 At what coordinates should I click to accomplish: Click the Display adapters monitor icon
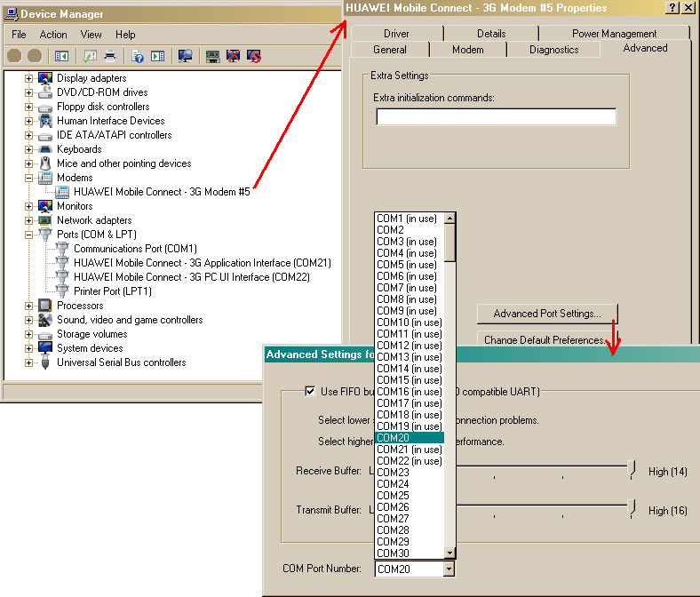[45, 78]
